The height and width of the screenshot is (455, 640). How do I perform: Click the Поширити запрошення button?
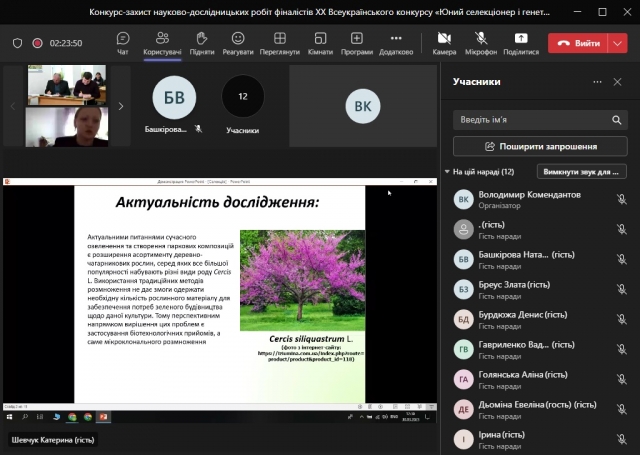click(x=539, y=146)
